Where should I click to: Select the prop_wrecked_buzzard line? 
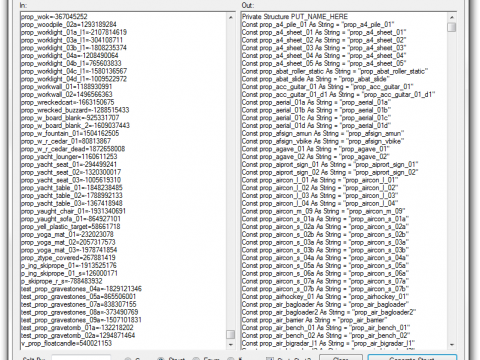click(x=75, y=110)
